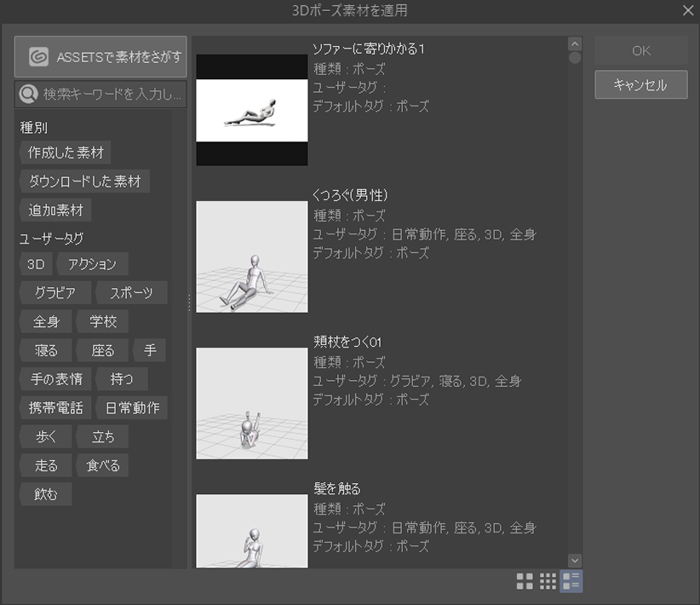Click the 頬杖をつく01 title text

point(347,342)
